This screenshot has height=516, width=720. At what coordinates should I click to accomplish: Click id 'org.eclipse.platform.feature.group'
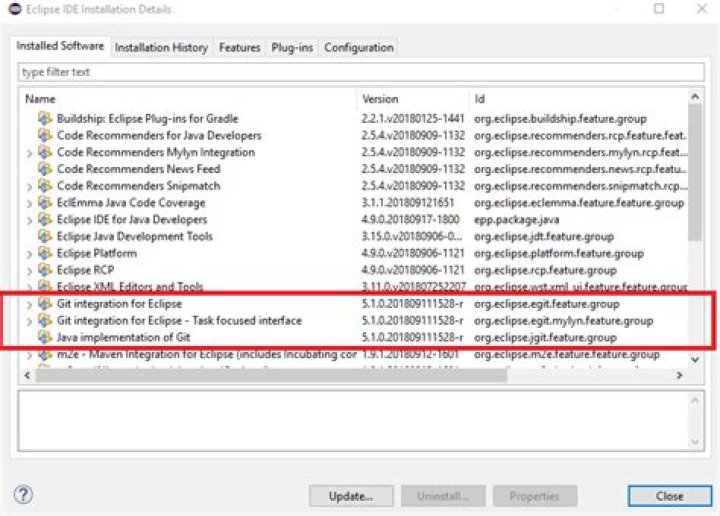[x=559, y=253]
